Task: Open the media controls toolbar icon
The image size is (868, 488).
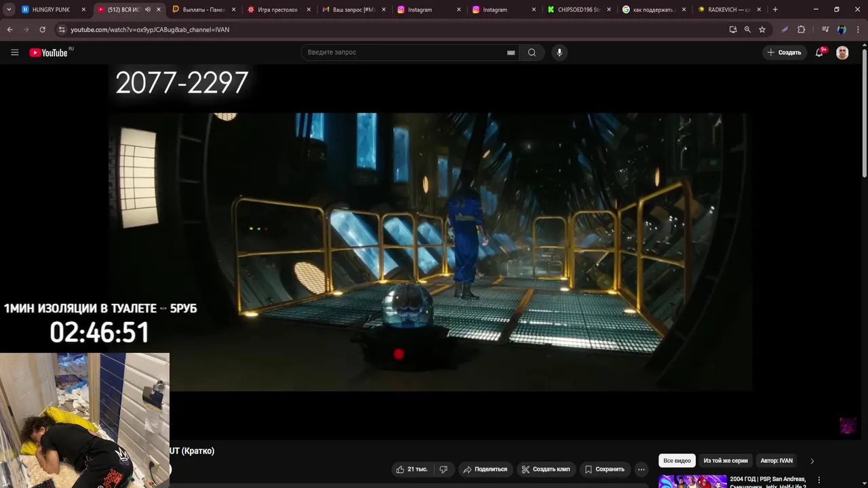Action: [x=825, y=30]
